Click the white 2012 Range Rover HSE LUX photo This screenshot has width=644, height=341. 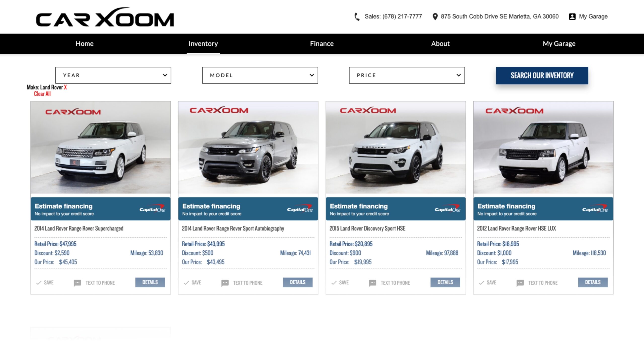(x=543, y=147)
